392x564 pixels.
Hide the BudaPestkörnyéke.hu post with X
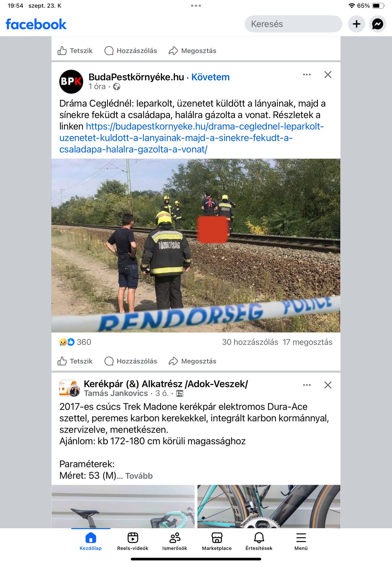328,75
